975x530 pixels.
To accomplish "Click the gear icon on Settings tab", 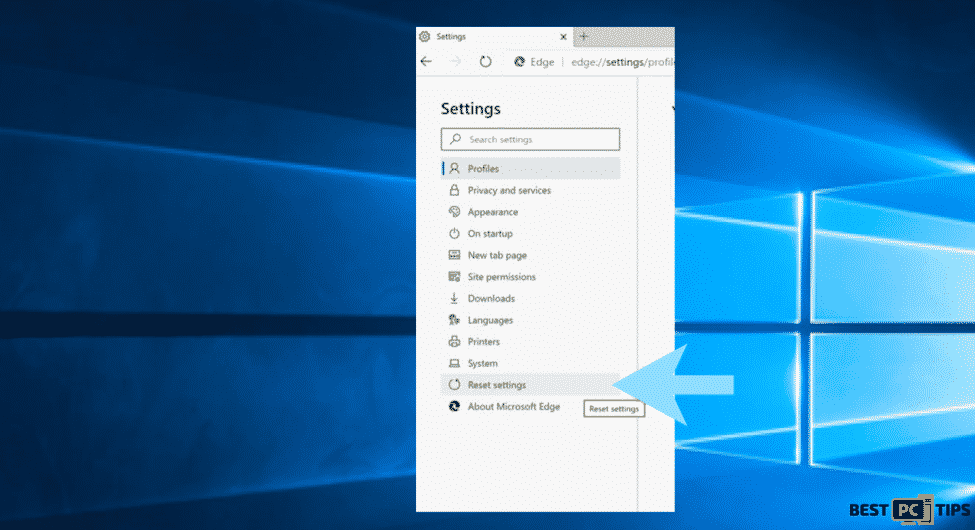I will click(425, 37).
